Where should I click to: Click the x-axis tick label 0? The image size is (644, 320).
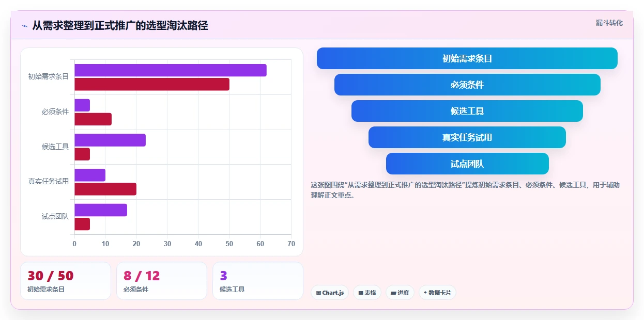click(74, 244)
